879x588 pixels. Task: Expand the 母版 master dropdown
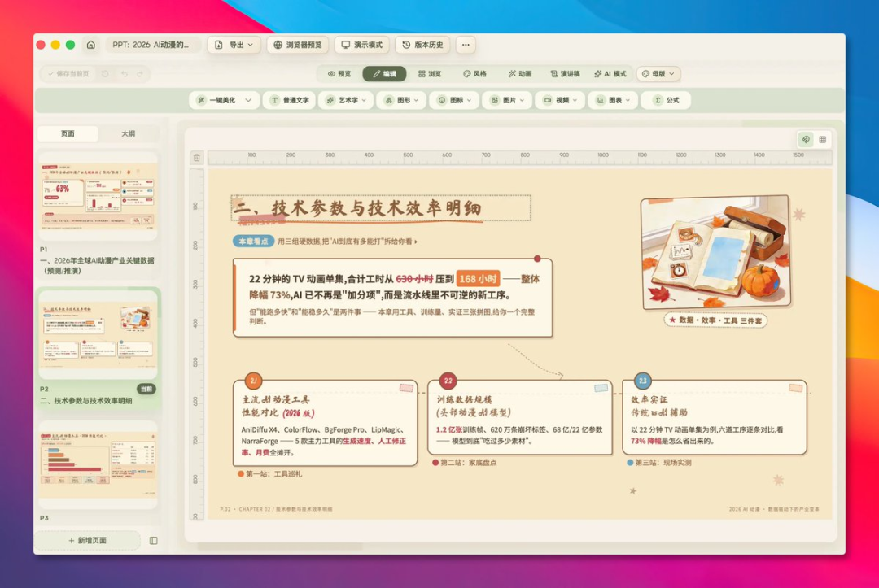(658, 74)
